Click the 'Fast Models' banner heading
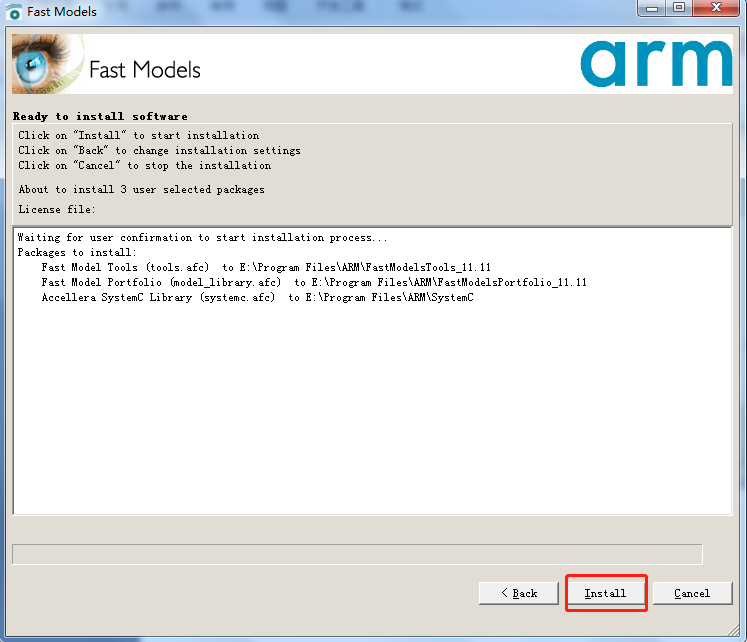 pyautogui.click(x=145, y=70)
